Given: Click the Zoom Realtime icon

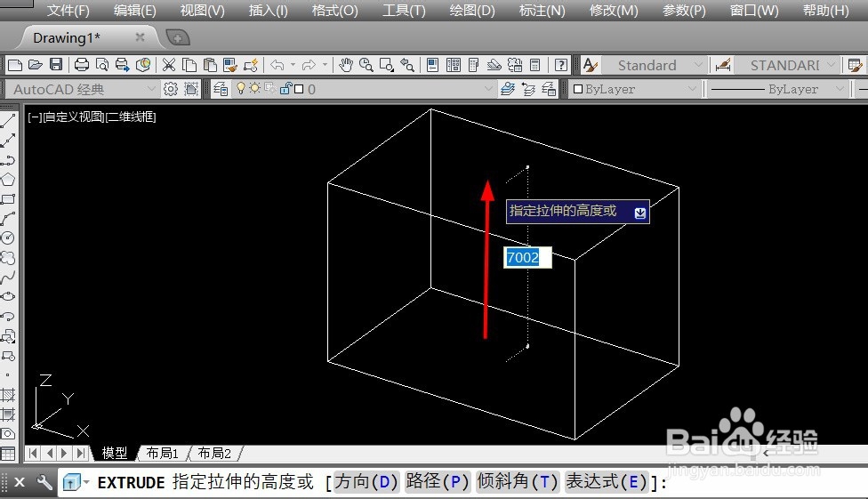Looking at the screenshot, I should tap(366, 65).
